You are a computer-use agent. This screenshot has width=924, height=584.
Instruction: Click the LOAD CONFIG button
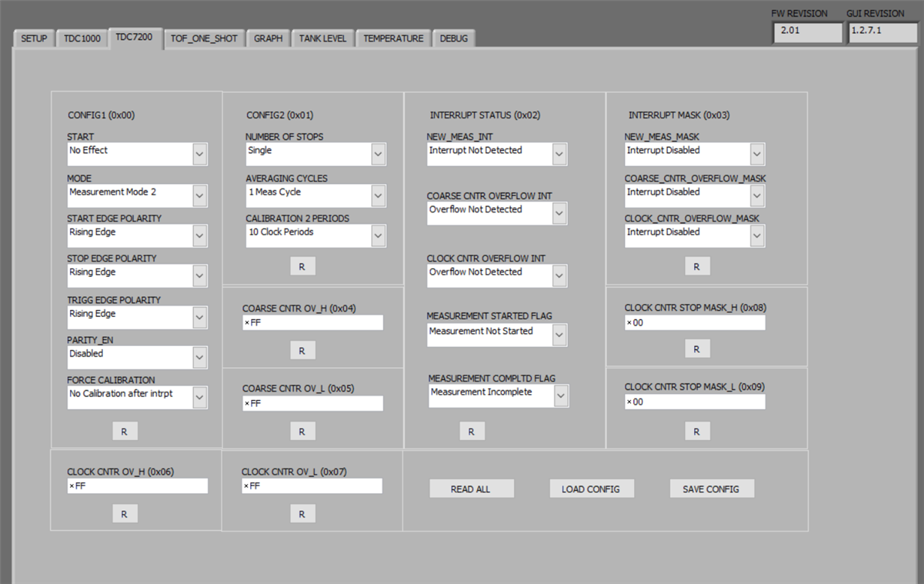592,489
